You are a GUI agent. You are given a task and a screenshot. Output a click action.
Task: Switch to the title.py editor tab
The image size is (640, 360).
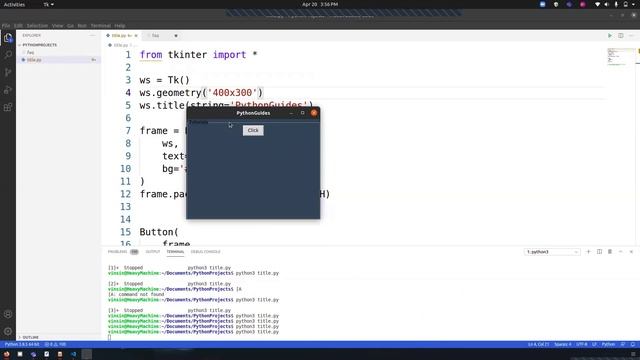pos(122,36)
